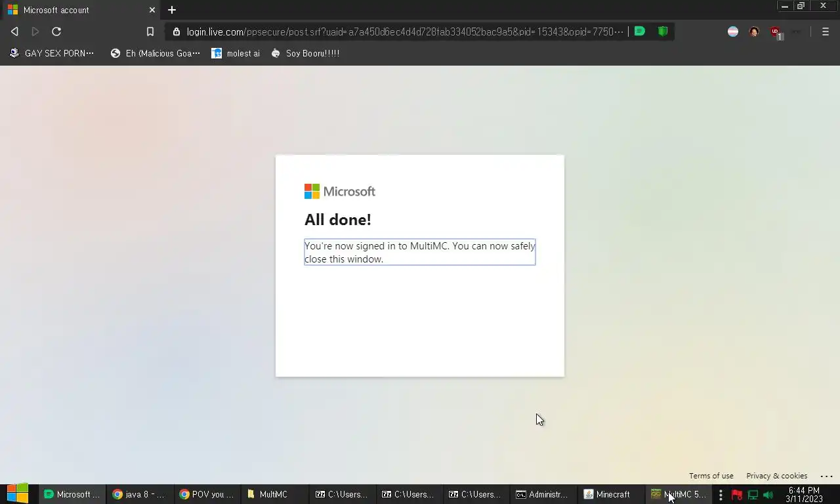Click the padlock icon in address bar

click(177, 31)
